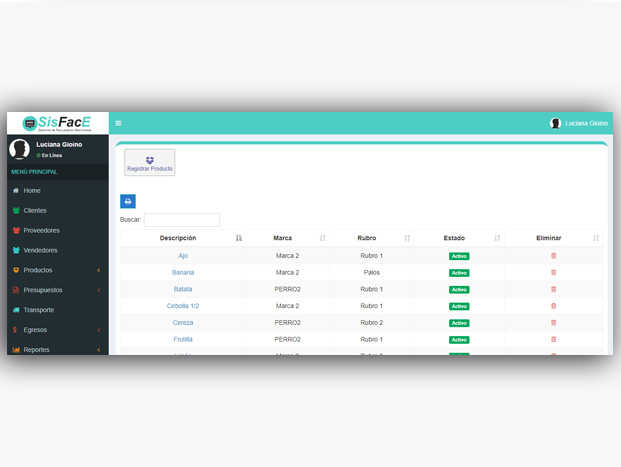Screen dimensions: 621x467
Task: Sort by Marca column sort icon
Action: tap(322, 238)
